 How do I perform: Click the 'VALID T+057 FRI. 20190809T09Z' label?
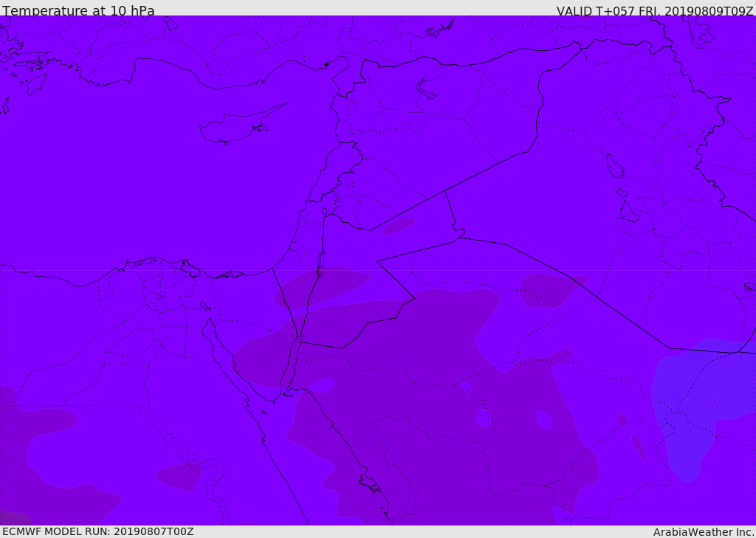[x=655, y=10]
